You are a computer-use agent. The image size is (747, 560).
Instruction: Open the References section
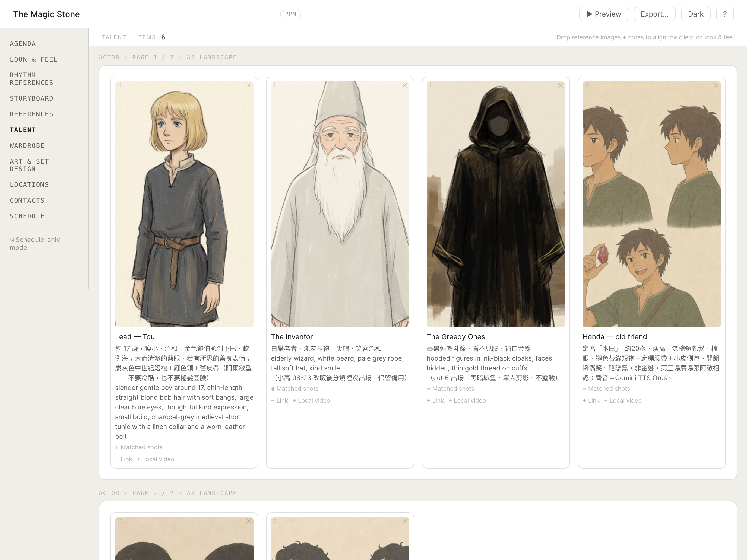tap(31, 114)
